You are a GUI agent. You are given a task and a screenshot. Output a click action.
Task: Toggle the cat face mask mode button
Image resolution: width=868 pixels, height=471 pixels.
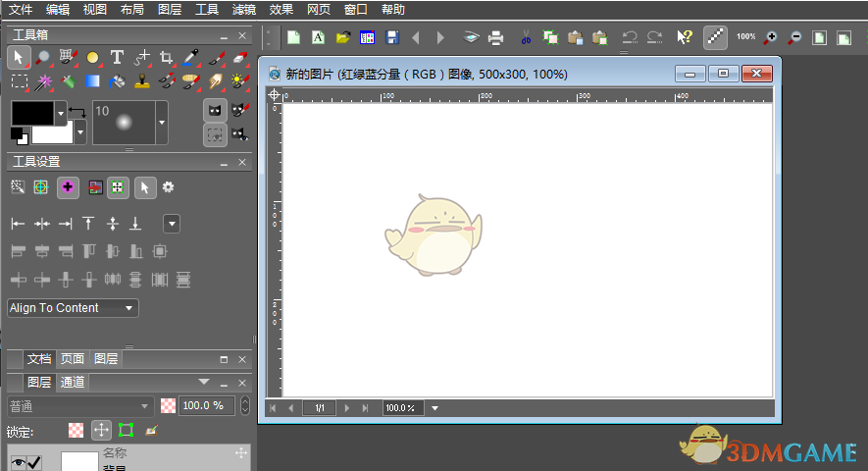pyautogui.click(x=215, y=110)
